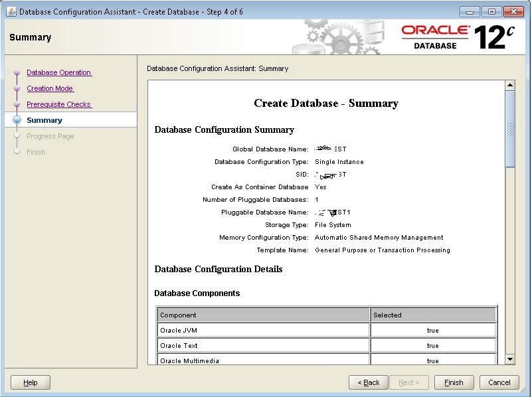Screen dimensions: 532x397
Task: Click the scrollbar down arrow
Action: [510, 359]
